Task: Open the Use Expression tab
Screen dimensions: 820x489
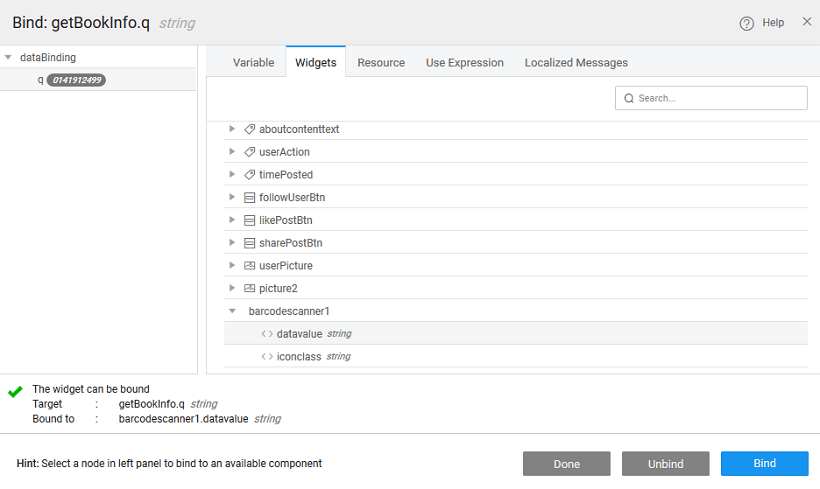Action: point(464,62)
